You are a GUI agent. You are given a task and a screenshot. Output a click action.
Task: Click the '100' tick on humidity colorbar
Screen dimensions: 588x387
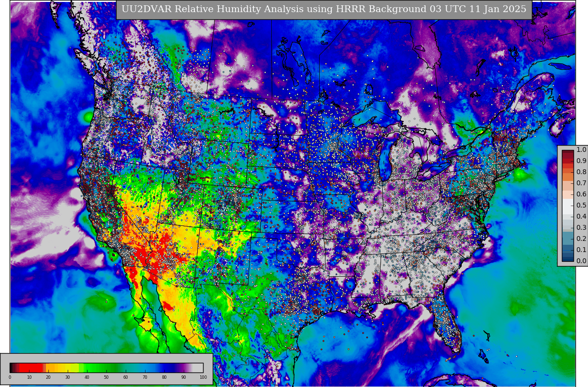203,377
